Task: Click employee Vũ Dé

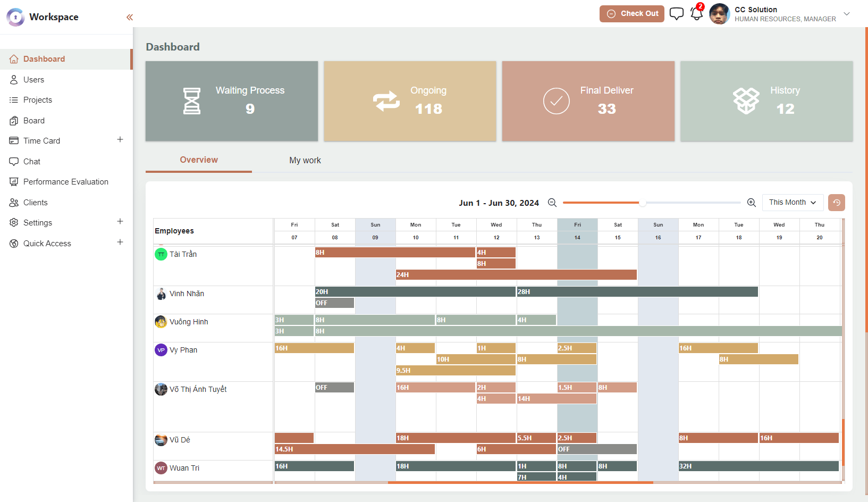Action: pos(180,440)
